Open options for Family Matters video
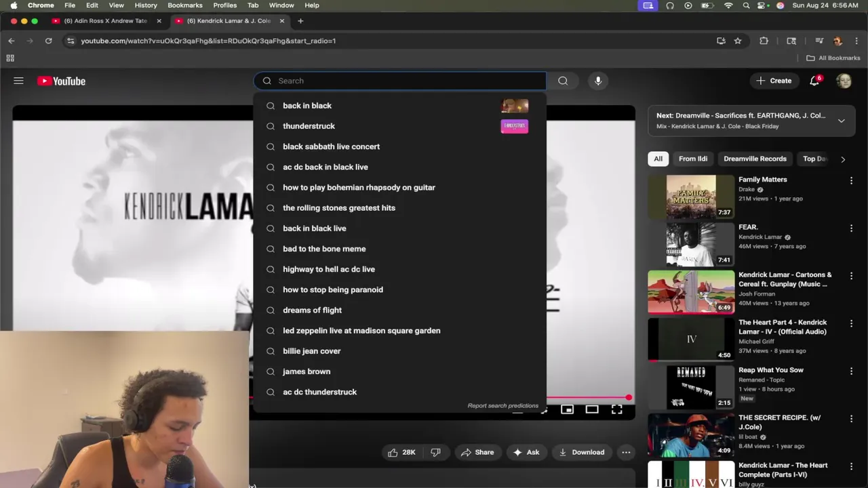The height and width of the screenshot is (488, 868). (851, 181)
